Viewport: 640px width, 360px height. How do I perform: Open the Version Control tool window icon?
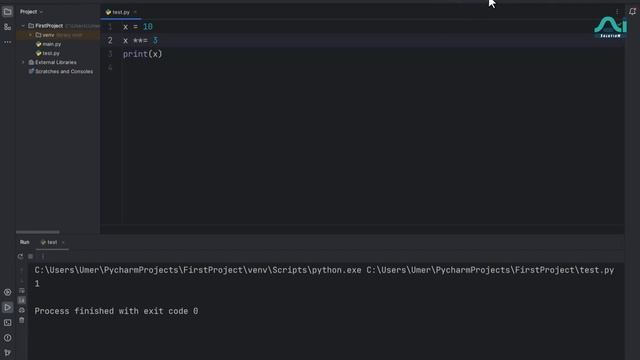[7, 353]
